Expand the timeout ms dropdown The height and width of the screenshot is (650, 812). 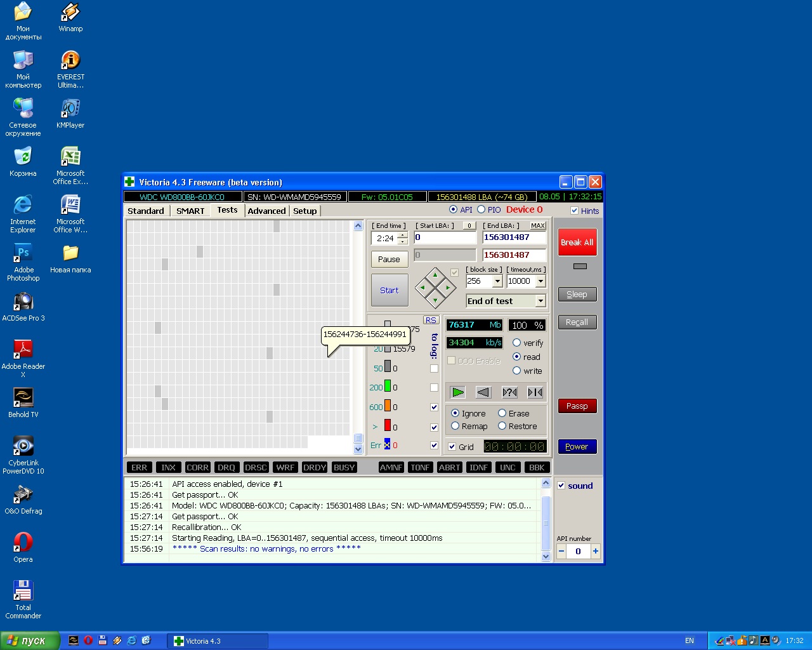540,281
